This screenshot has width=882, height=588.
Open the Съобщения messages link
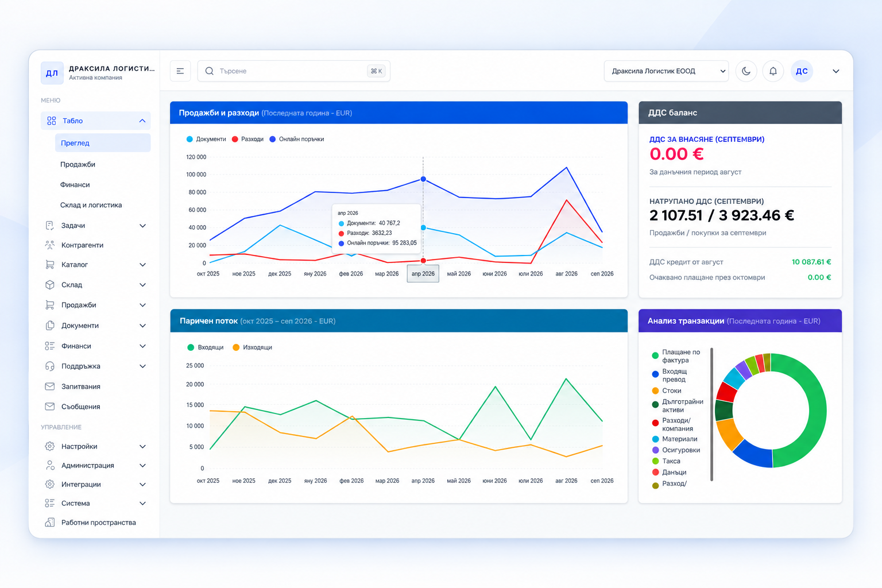(80, 407)
